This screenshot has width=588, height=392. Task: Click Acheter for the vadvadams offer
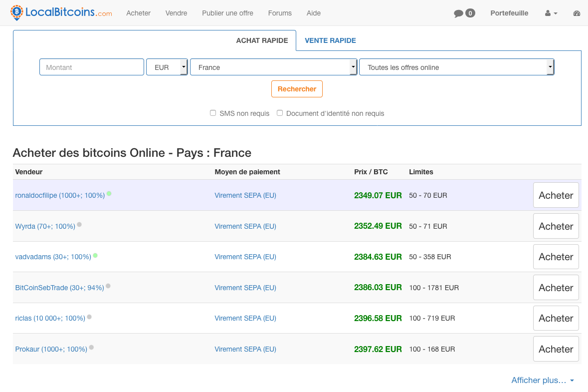[x=556, y=257]
